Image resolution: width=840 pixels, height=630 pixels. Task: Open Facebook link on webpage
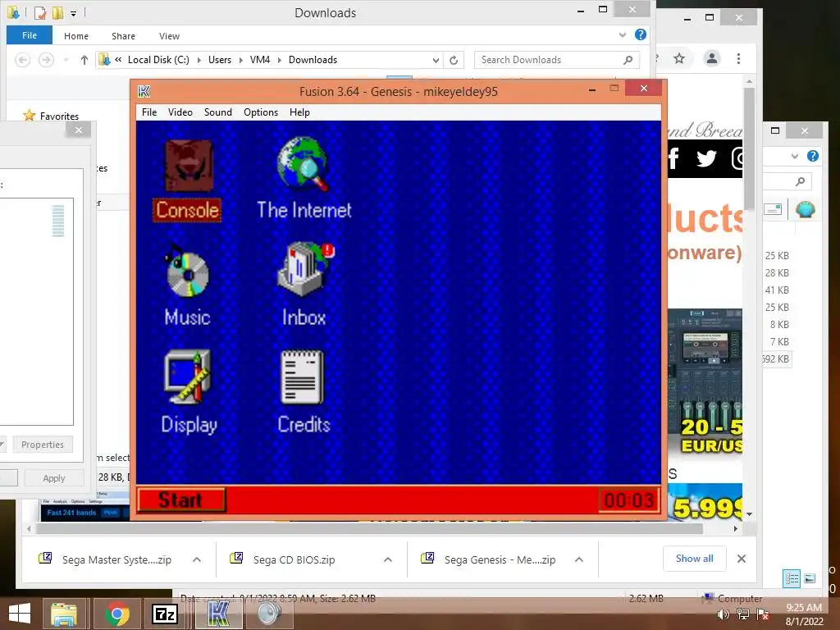[x=674, y=158]
